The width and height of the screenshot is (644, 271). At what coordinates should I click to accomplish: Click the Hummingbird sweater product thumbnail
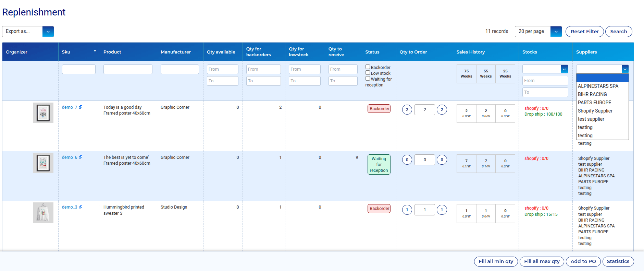click(43, 213)
